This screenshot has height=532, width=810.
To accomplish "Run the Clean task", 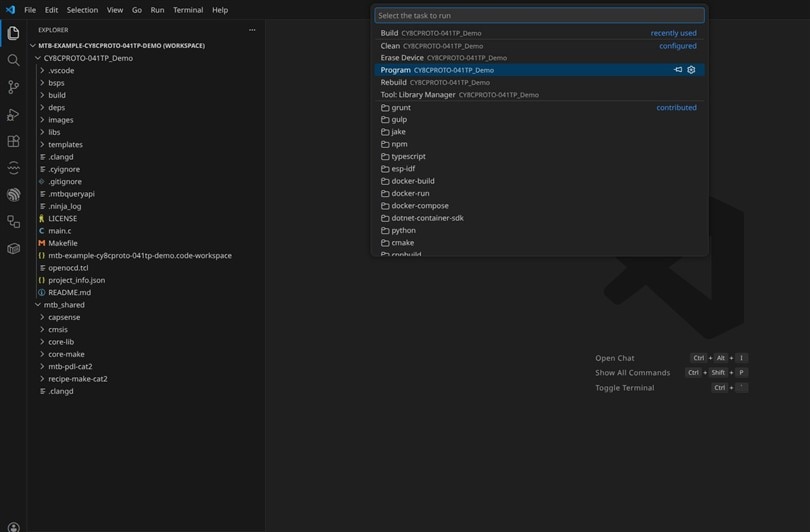I will 539,45.
